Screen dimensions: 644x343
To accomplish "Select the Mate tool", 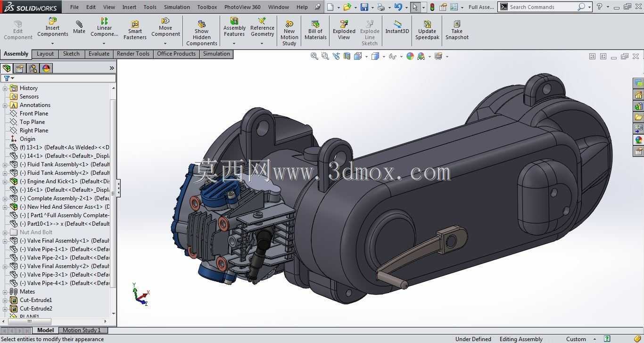I will coord(79,27).
